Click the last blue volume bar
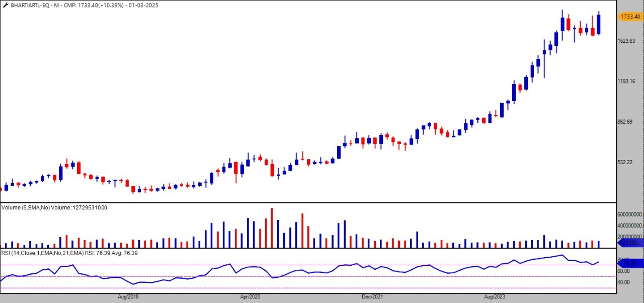The image size is (644, 303). 598,244
